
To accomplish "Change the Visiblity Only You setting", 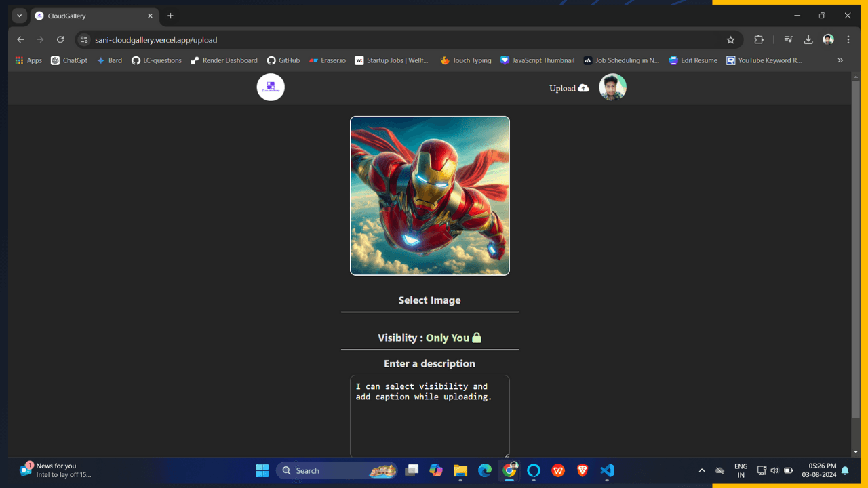I will (x=429, y=337).
